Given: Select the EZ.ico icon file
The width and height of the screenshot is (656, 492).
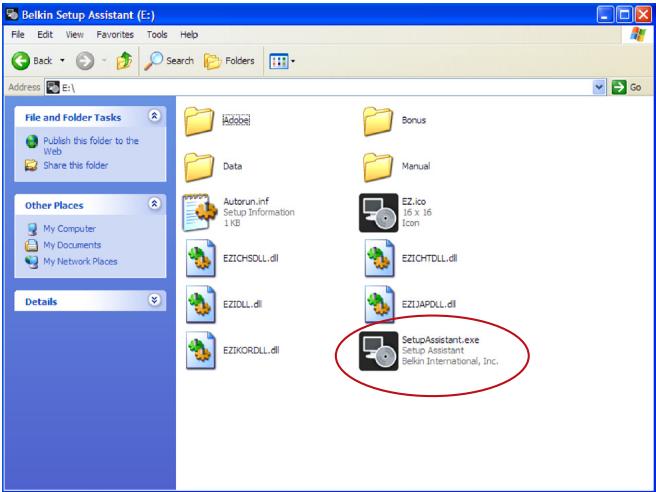Looking at the screenshot, I should coord(379,213).
